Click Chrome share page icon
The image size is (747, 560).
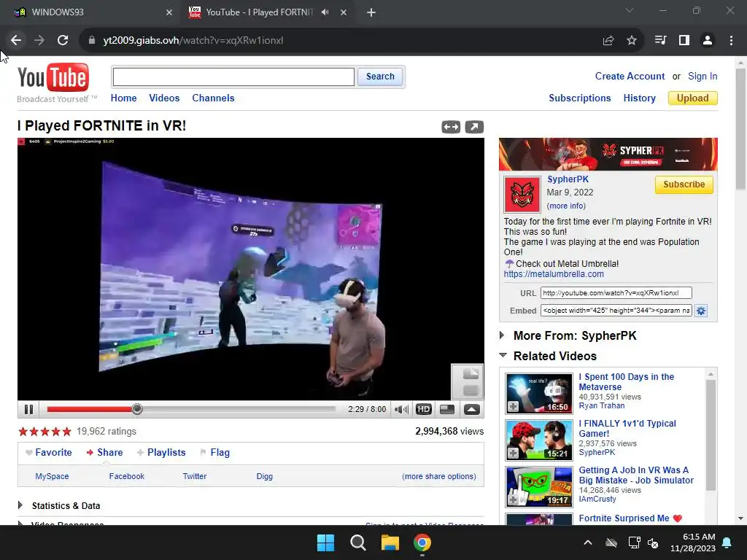click(x=608, y=41)
